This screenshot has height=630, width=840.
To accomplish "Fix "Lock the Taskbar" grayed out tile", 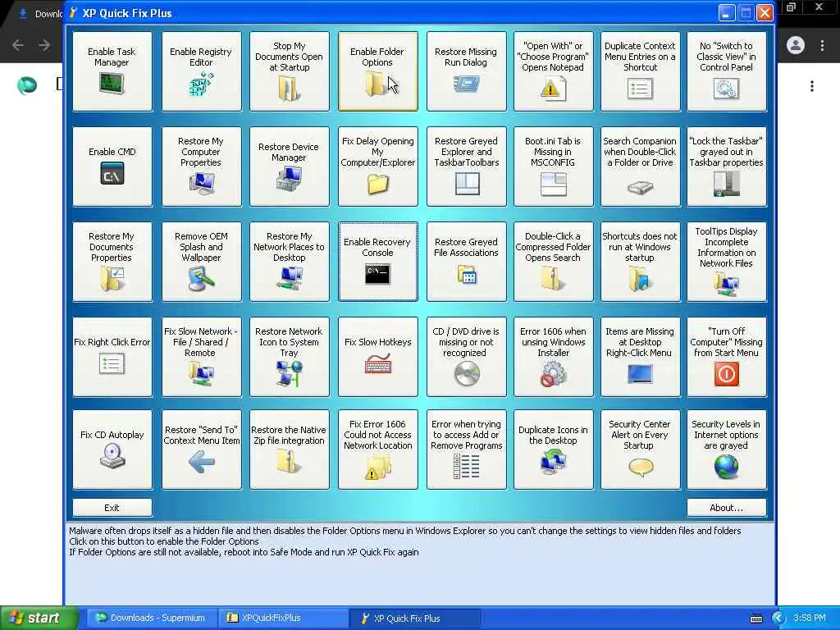I will [727, 167].
